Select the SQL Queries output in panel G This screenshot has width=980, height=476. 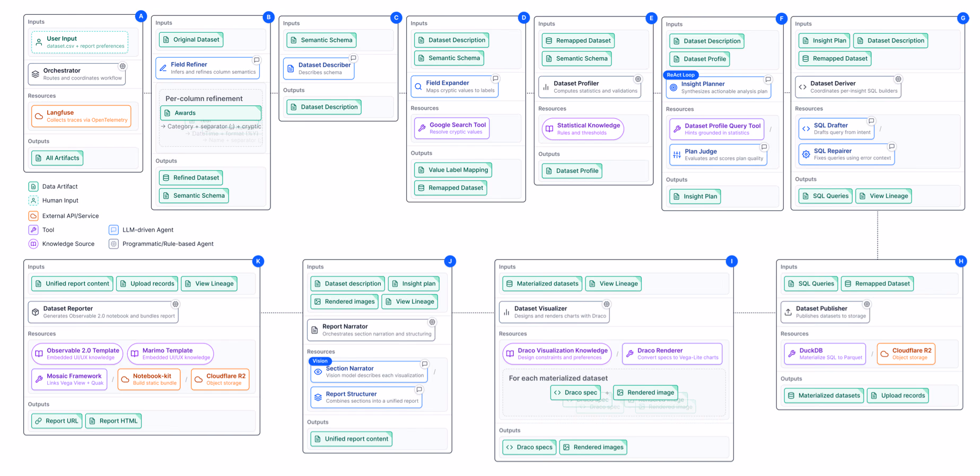[x=826, y=196]
